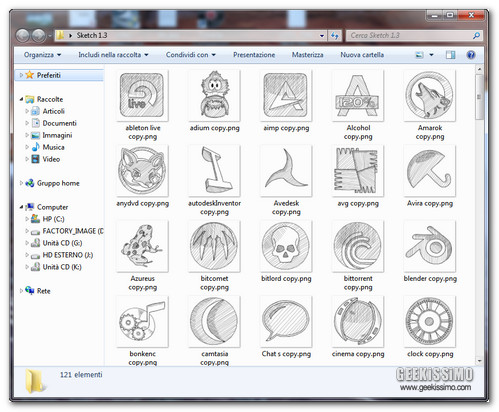Create a Nuova cartella
Screen dimensions: 499x412
click(x=362, y=55)
